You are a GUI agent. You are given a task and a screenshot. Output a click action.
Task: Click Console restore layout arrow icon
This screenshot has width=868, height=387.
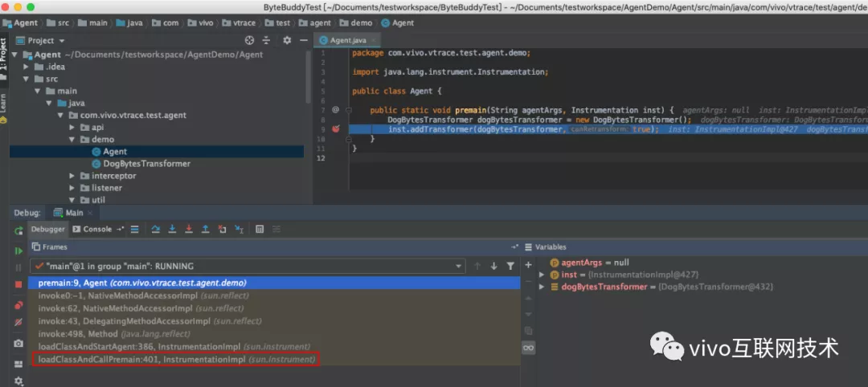click(120, 229)
